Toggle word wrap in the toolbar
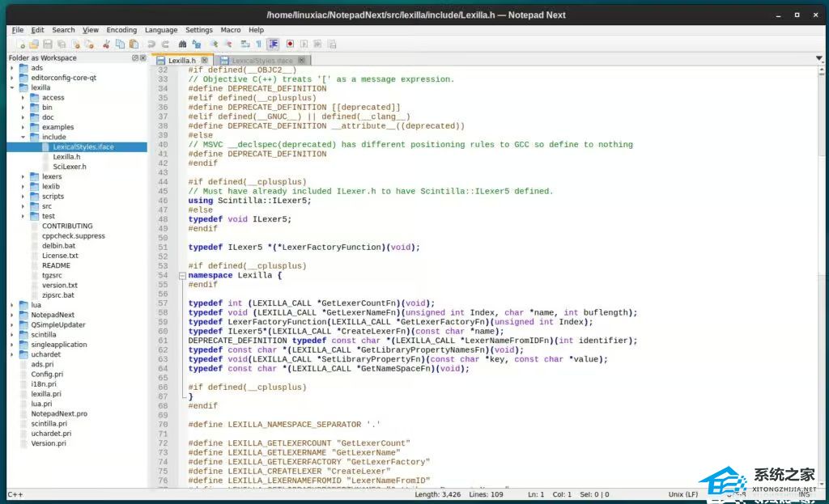The height and width of the screenshot is (504, 829). coord(246,44)
